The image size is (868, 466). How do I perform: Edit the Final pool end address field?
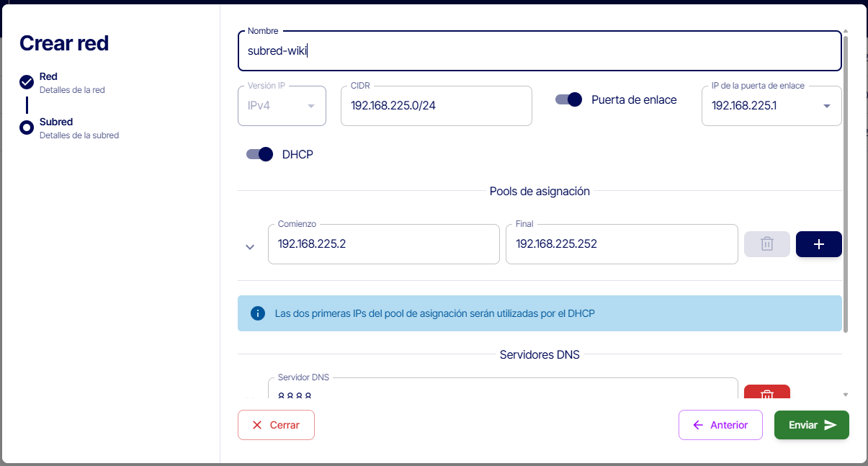[x=621, y=244]
